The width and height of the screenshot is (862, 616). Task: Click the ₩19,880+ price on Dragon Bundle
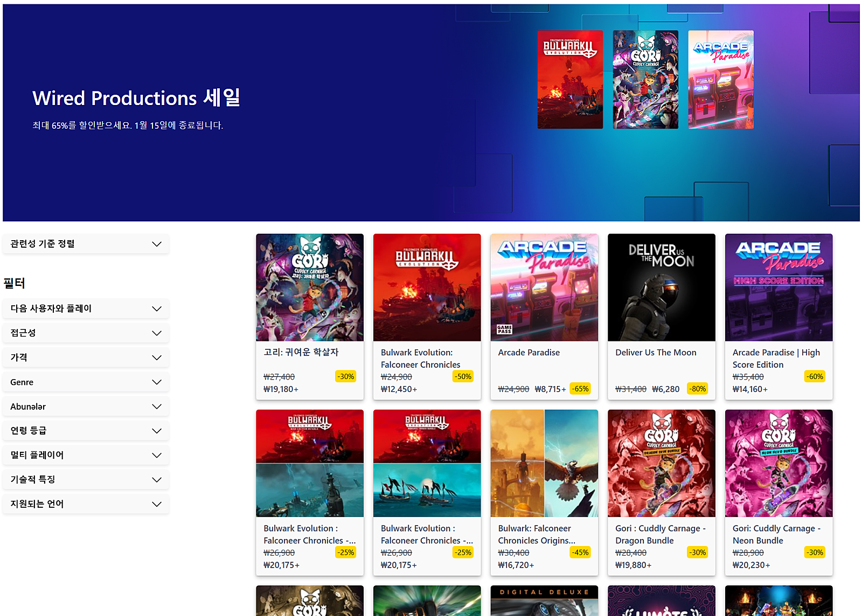point(634,565)
